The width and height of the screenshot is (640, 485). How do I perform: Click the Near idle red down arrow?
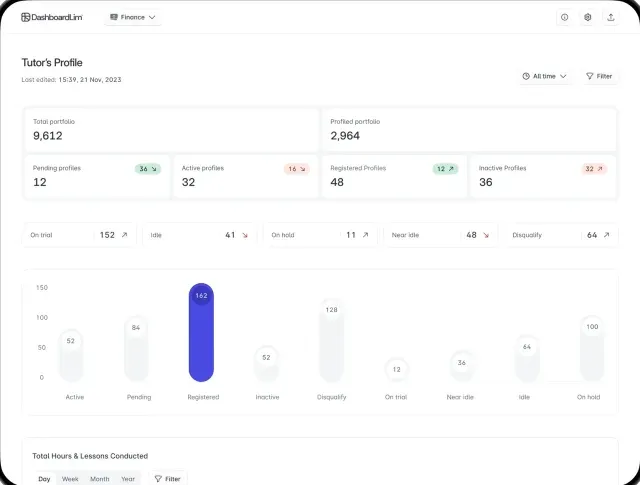[486, 235]
